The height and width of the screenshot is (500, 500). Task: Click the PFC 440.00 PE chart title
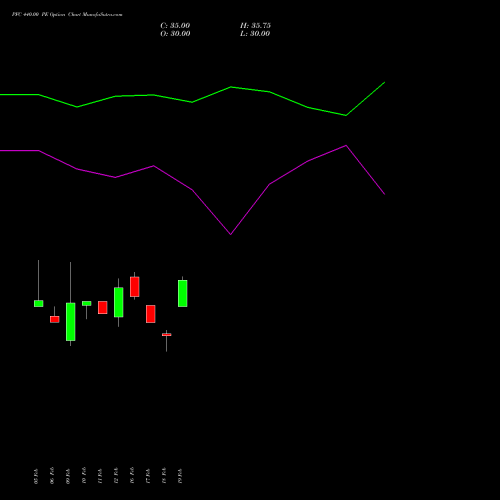pos(67,15)
